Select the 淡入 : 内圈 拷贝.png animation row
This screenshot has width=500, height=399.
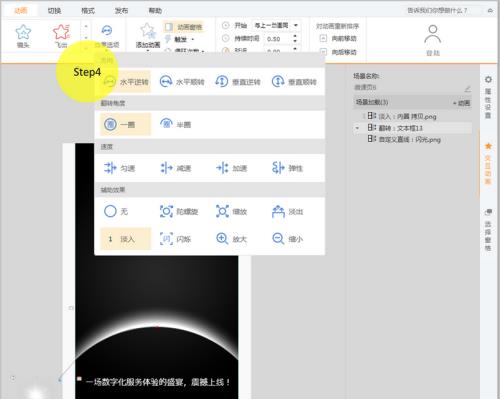coord(412,116)
